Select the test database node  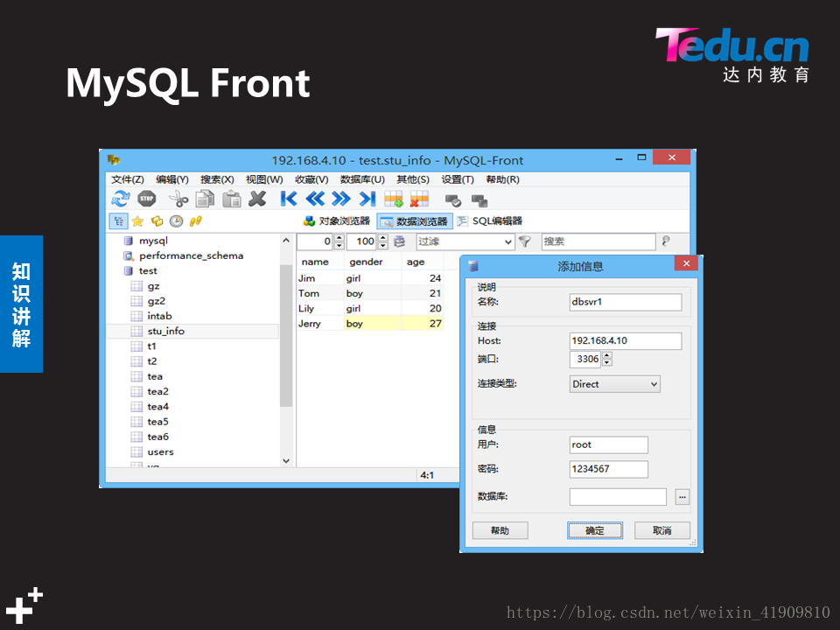(x=147, y=270)
